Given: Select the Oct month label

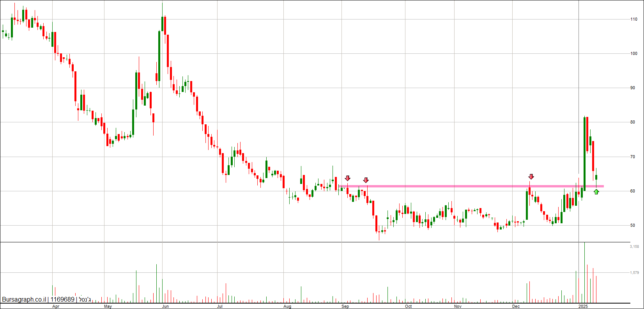Looking at the screenshot, I should point(408,306).
